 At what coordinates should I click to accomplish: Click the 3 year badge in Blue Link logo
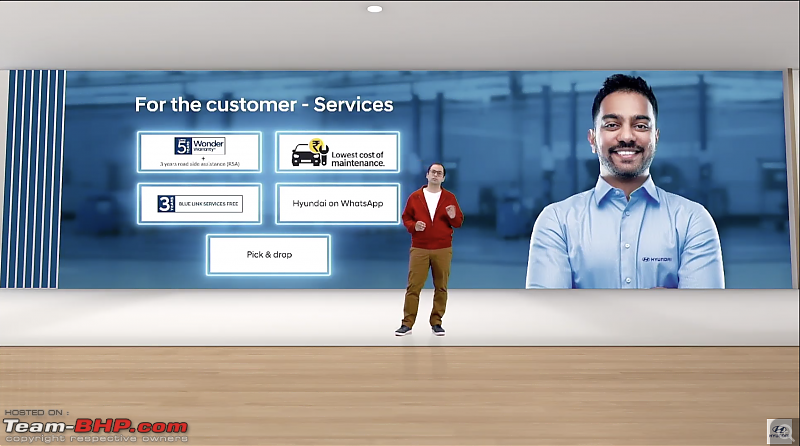(x=166, y=204)
